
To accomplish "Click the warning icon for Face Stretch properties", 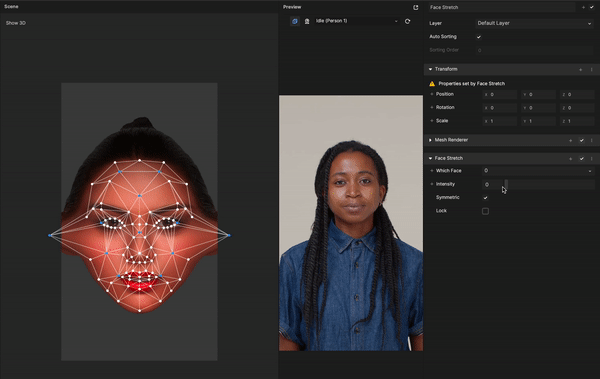I will click(432, 83).
